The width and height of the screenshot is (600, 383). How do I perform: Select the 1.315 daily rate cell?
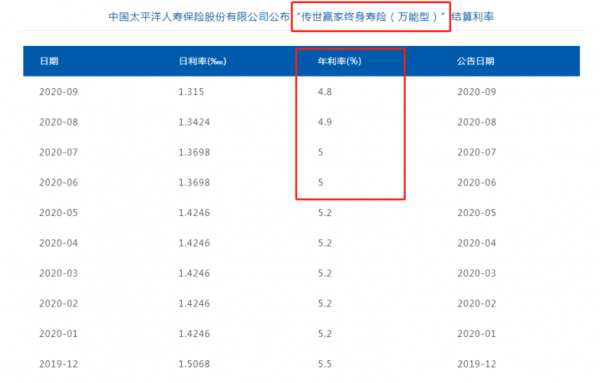coord(191,92)
